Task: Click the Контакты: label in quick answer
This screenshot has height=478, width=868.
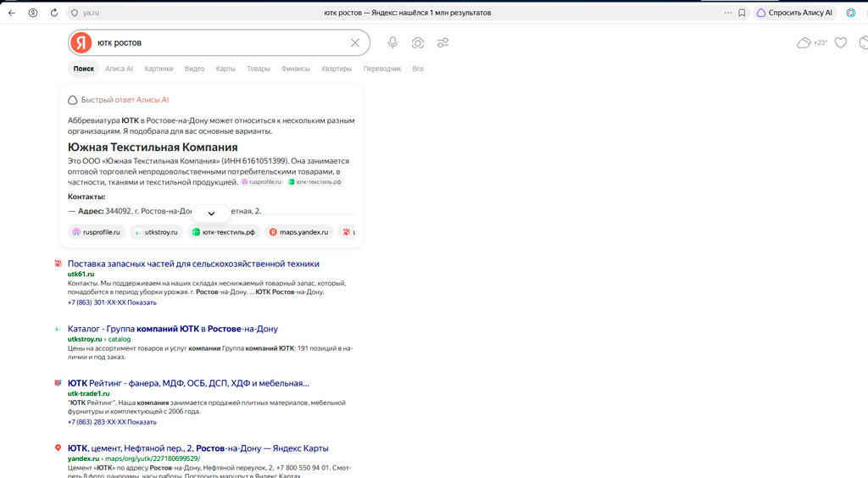Action: tap(86, 197)
